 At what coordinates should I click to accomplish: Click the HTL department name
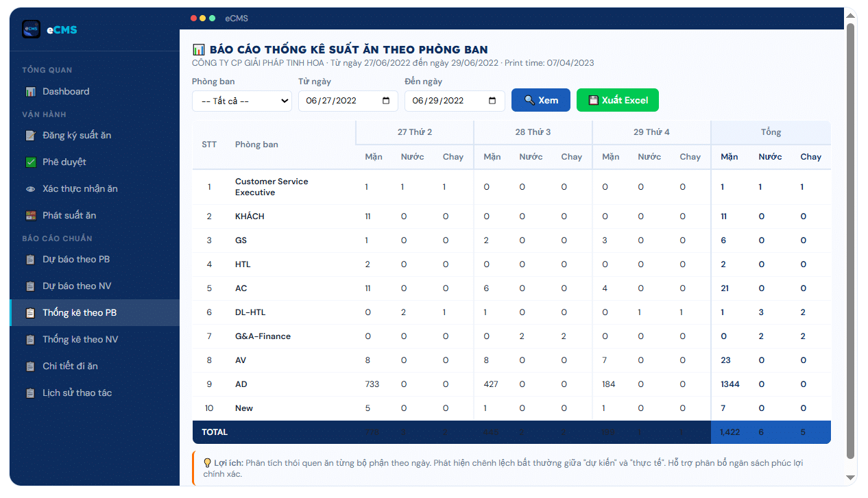243,264
